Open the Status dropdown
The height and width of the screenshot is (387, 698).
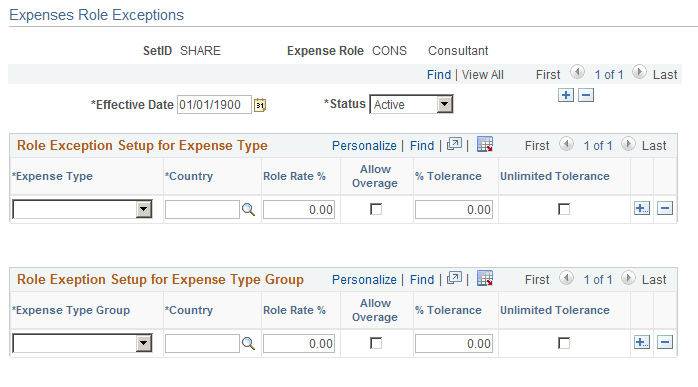(411, 104)
